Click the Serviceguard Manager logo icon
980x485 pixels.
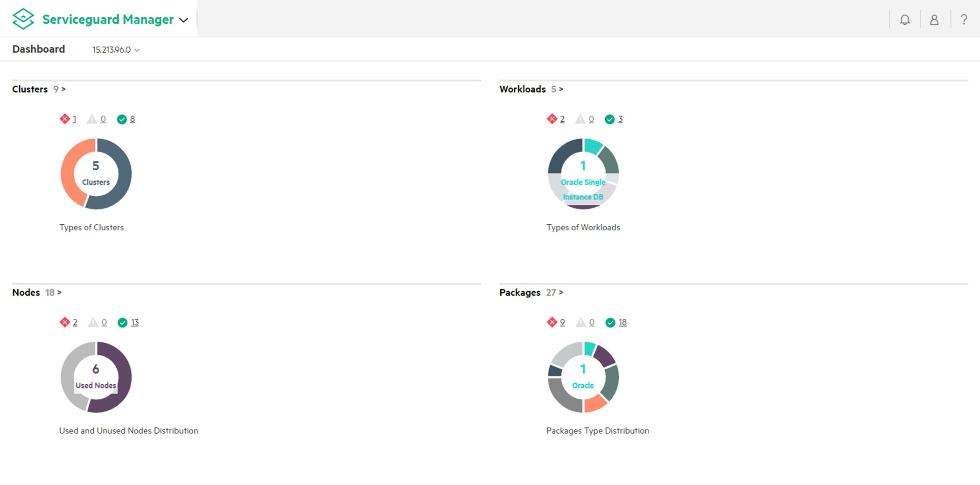click(x=23, y=19)
